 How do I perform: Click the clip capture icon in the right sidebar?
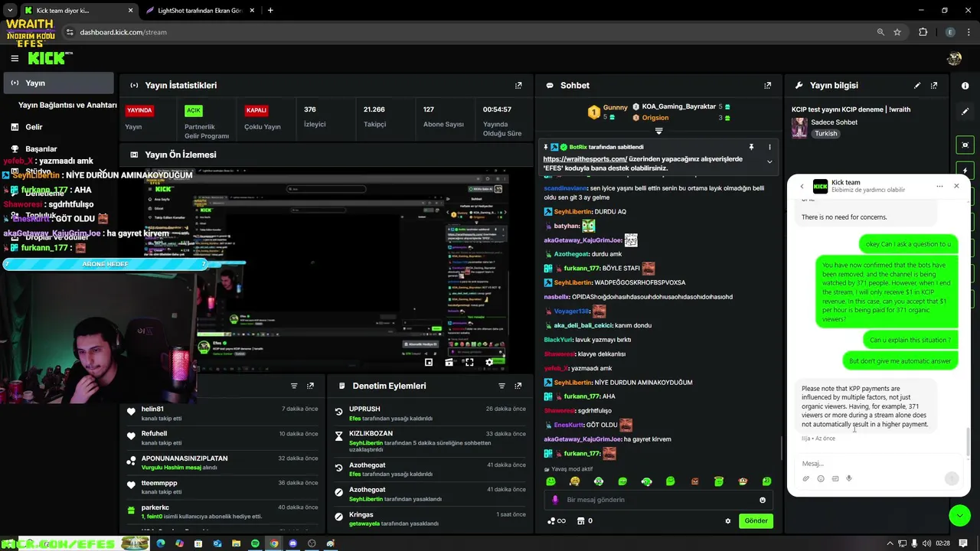(x=965, y=145)
